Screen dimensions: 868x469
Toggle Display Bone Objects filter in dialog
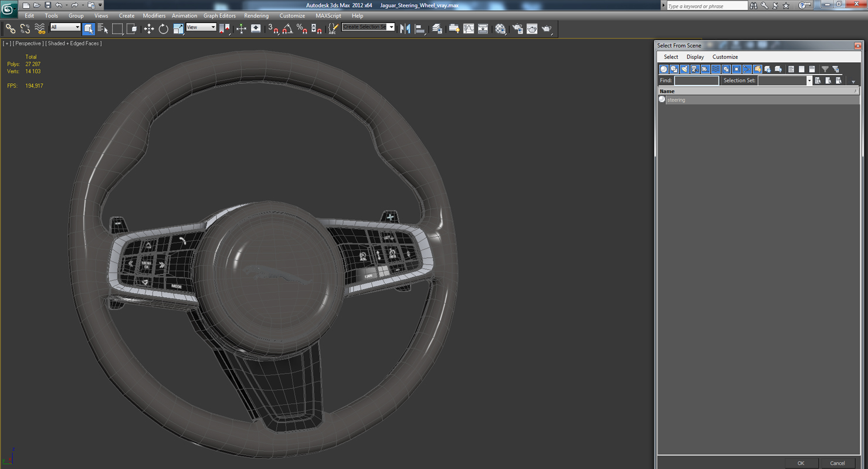747,69
